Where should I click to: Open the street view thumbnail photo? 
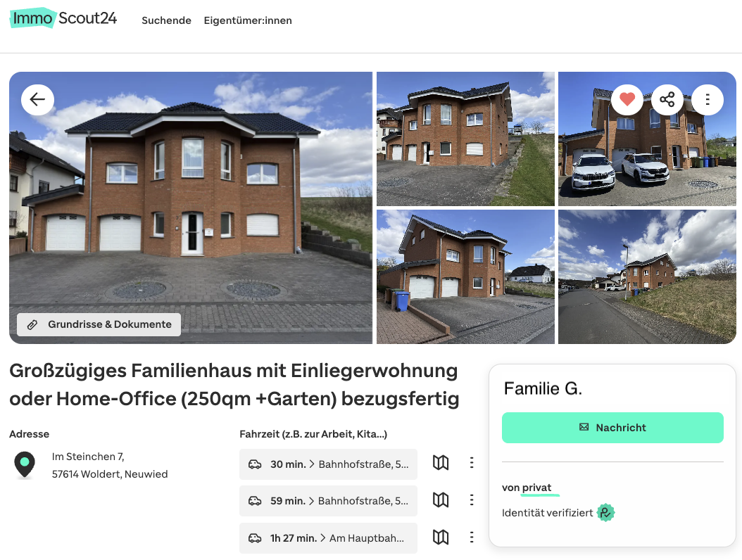point(647,276)
